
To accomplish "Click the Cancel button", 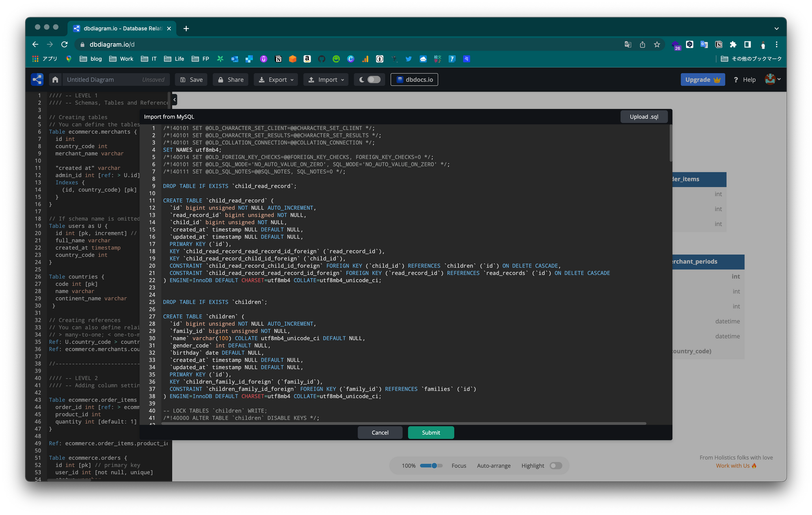I will coord(380,433).
